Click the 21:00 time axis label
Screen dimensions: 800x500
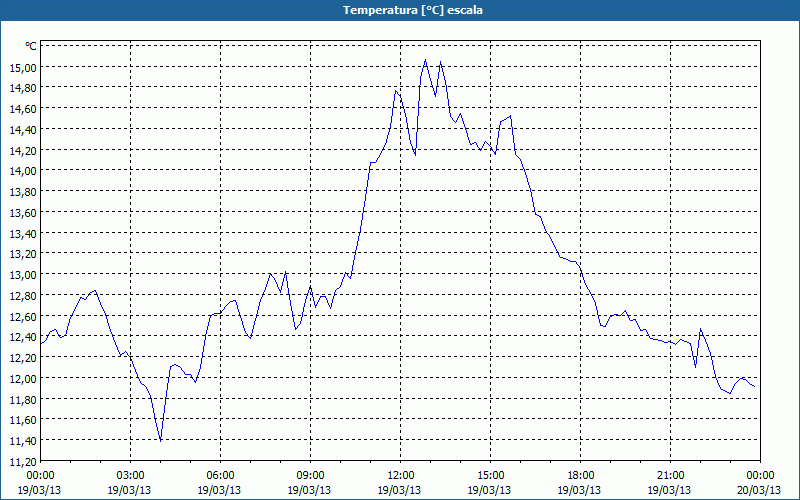670,476
